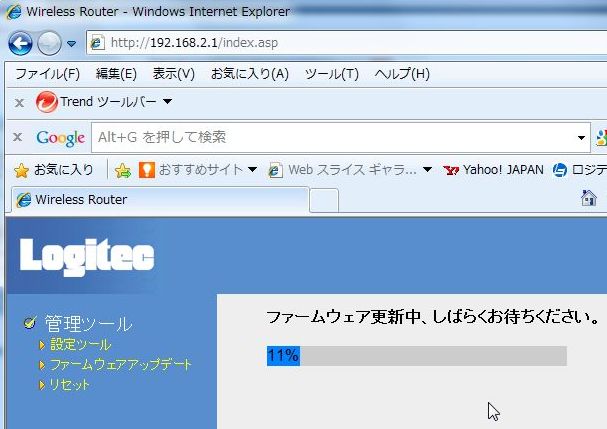
Task: Click the ファームウェア更新中 status message
Action: click(x=433, y=317)
